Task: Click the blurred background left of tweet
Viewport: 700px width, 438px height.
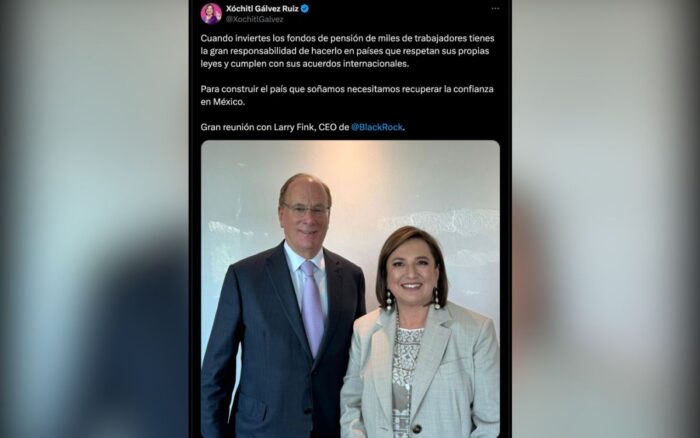Action: 94,219
